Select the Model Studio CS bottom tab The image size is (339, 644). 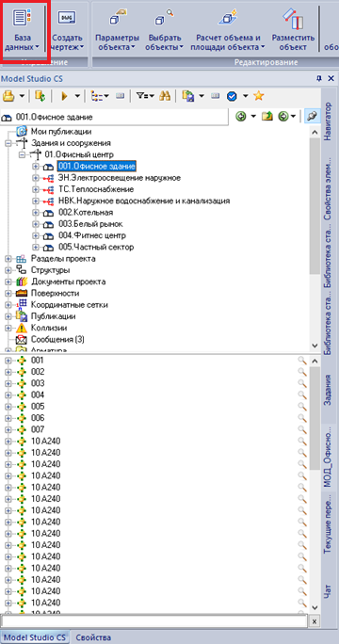pyautogui.click(x=35, y=637)
